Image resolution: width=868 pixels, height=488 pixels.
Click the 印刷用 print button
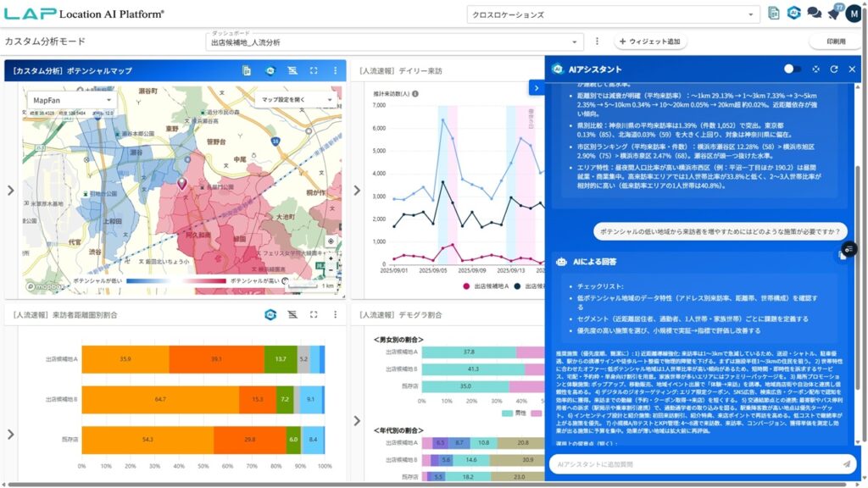click(x=838, y=40)
